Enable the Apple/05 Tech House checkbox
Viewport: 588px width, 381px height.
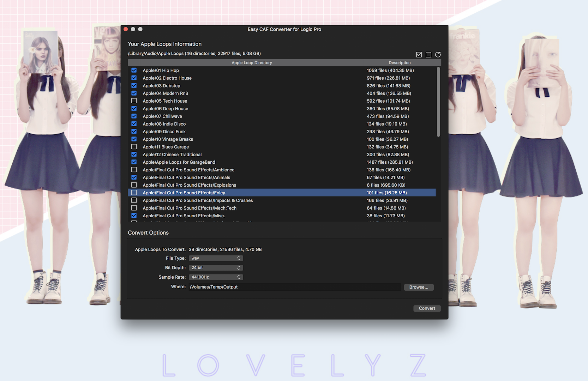click(134, 101)
